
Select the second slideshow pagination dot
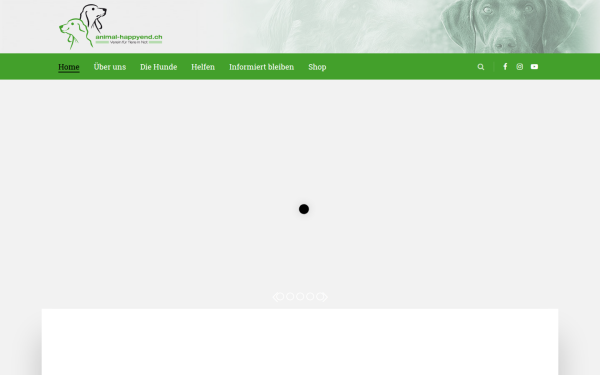point(290,297)
